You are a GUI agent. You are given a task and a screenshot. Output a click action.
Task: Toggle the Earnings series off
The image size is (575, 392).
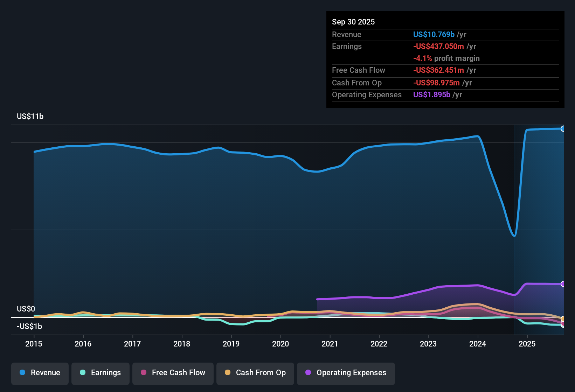click(101, 373)
